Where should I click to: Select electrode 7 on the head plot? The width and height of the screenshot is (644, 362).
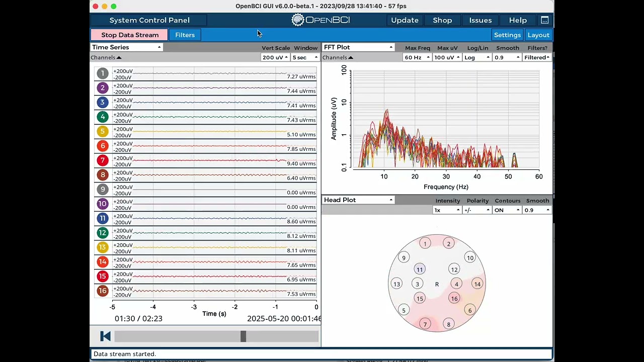point(425,324)
